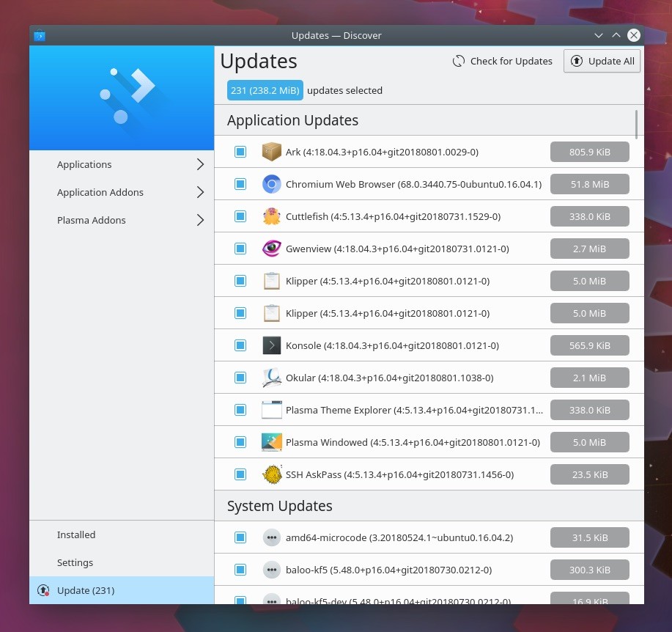Select the Plasma Theme Explorer row text

click(x=414, y=410)
